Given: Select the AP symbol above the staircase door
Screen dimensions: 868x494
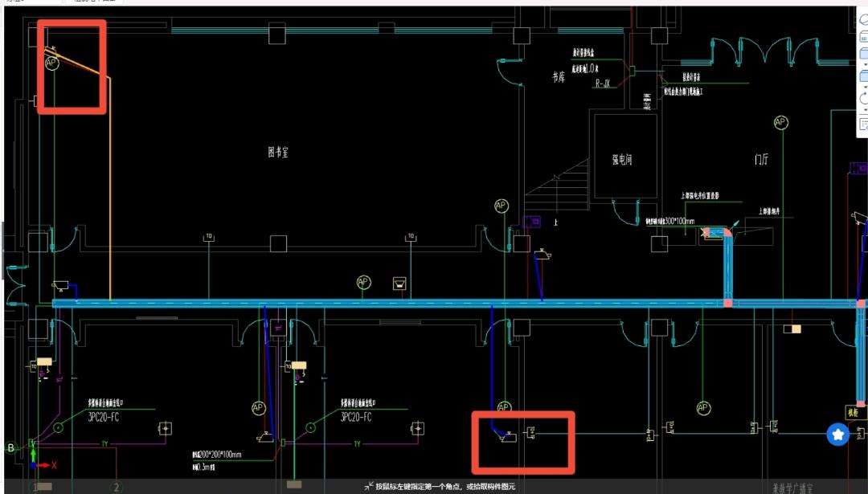Looking at the screenshot, I should pyautogui.click(x=501, y=206).
